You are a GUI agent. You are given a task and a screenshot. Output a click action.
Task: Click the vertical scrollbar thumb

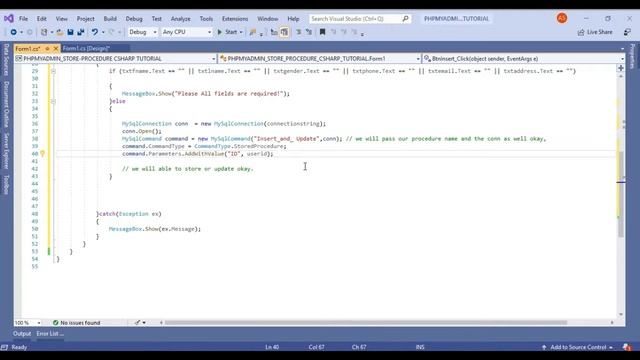[x=621, y=194]
